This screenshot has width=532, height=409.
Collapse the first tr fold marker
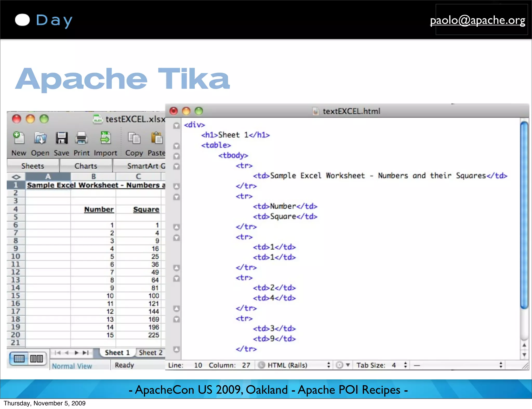tap(176, 166)
